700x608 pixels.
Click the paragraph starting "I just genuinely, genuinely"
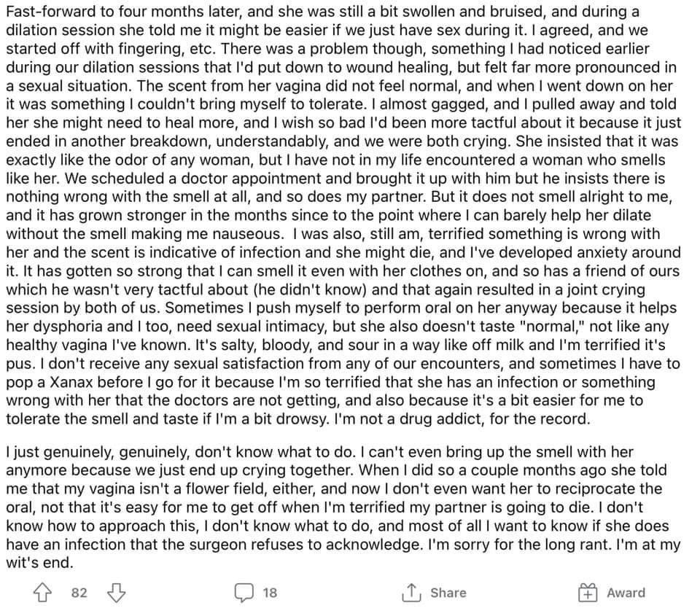coord(343,507)
